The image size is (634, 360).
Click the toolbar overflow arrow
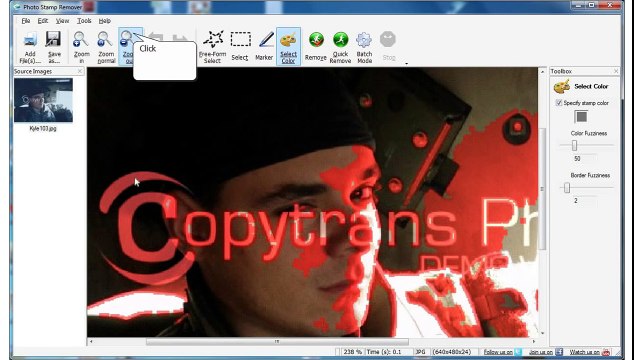coord(406,64)
